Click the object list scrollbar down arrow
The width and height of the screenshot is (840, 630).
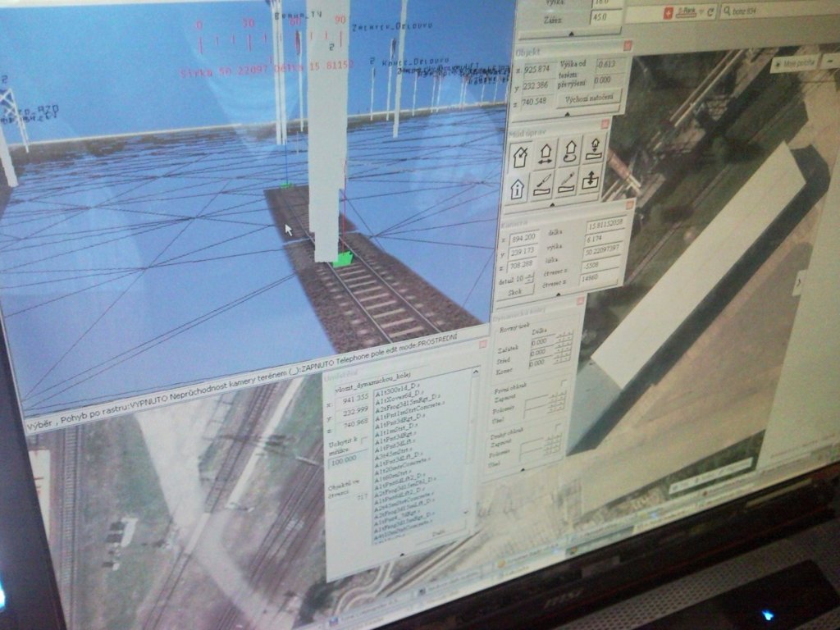click(x=466, y=512)
